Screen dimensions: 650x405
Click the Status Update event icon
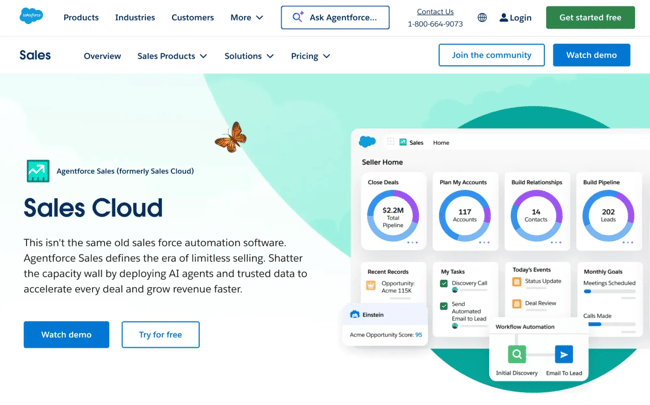coord(517,282)
